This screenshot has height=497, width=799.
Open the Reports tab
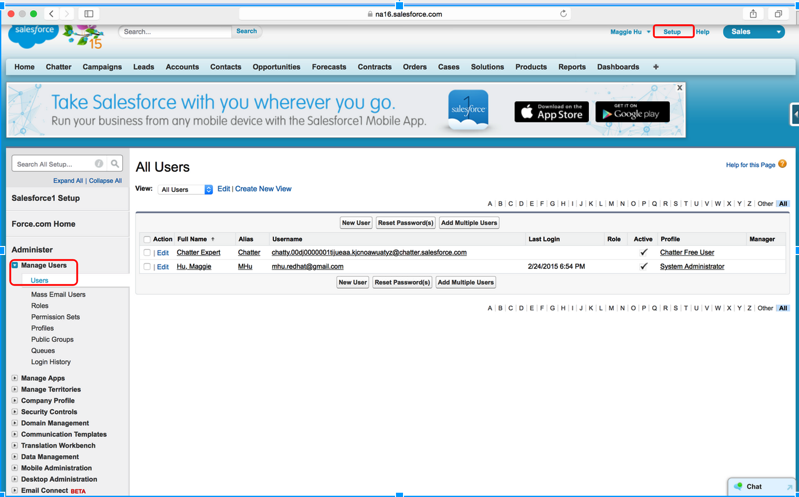[572, 67]
